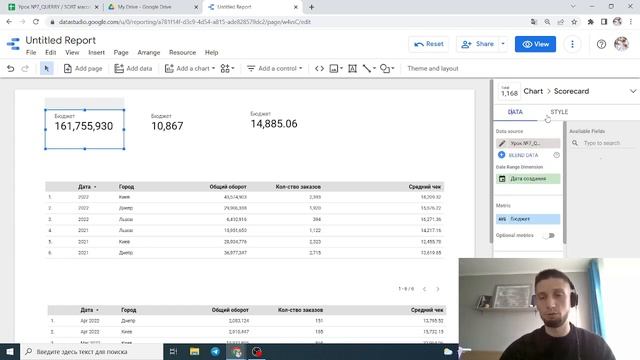Open the Edit menu
Viewport: 640px width, 360px height.
pos(51,53)
